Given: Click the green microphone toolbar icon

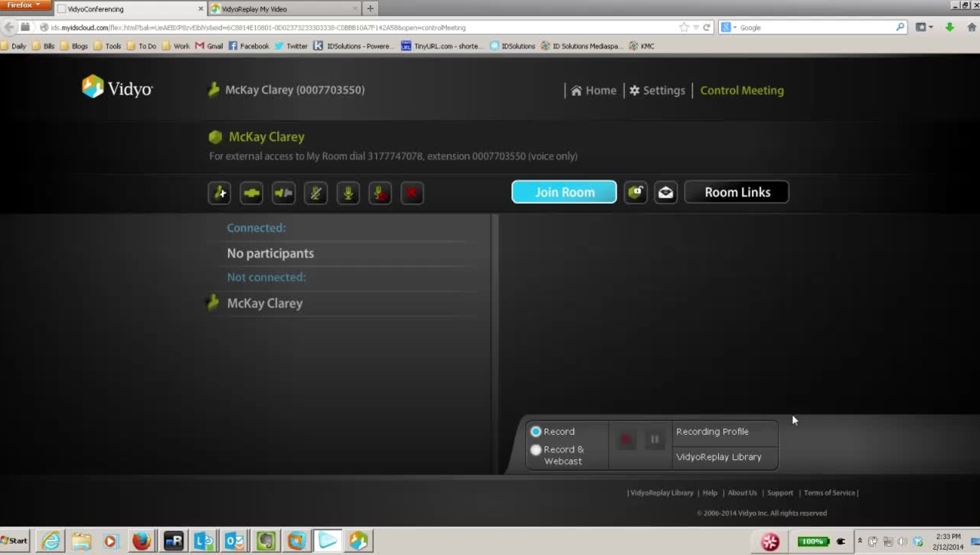Looking at the screenshot, I should tap(348, 193).
